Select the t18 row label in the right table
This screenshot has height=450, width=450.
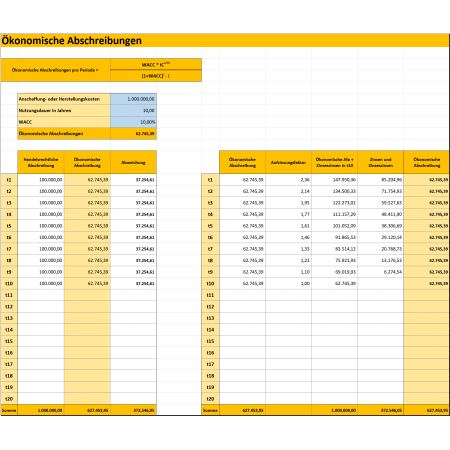(x=210, y=376)
